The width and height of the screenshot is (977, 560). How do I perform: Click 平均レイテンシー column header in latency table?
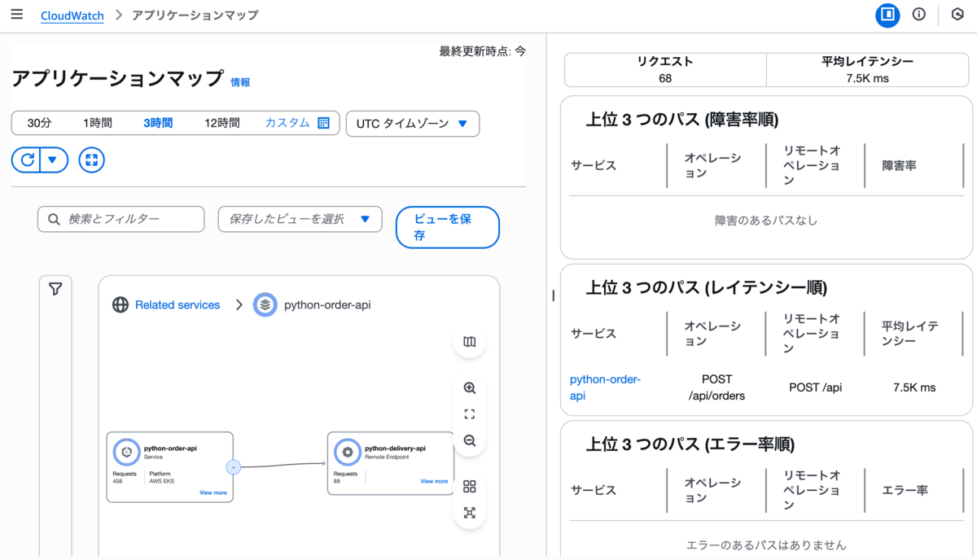coord(910,334)
